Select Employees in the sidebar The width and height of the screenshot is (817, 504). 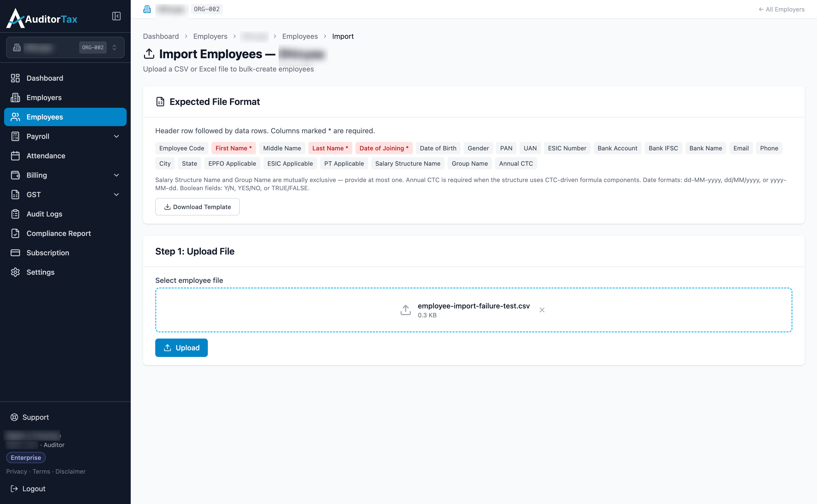[x=65, y=117]
